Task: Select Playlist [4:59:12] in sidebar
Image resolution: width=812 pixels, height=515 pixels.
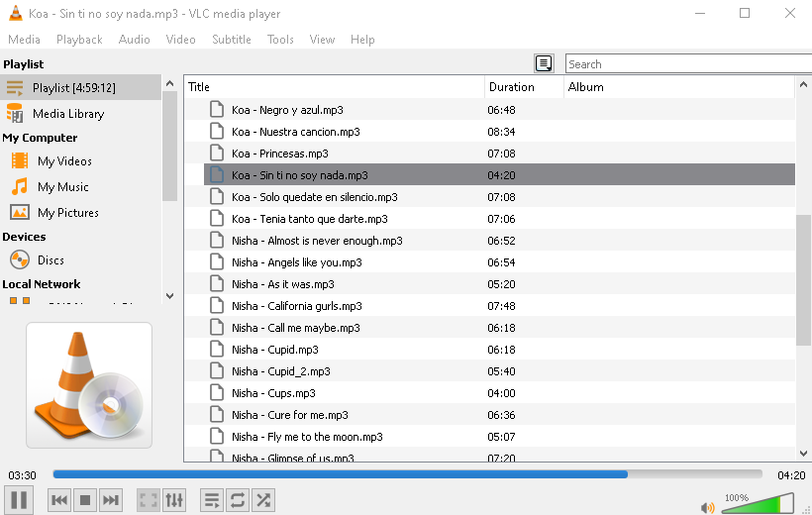Action: [81, 87]
